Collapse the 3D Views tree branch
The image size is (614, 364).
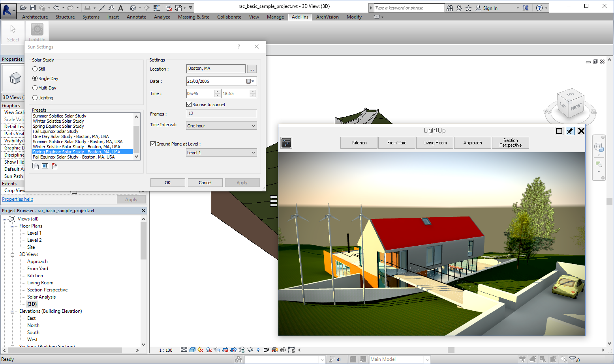[12, 254]
